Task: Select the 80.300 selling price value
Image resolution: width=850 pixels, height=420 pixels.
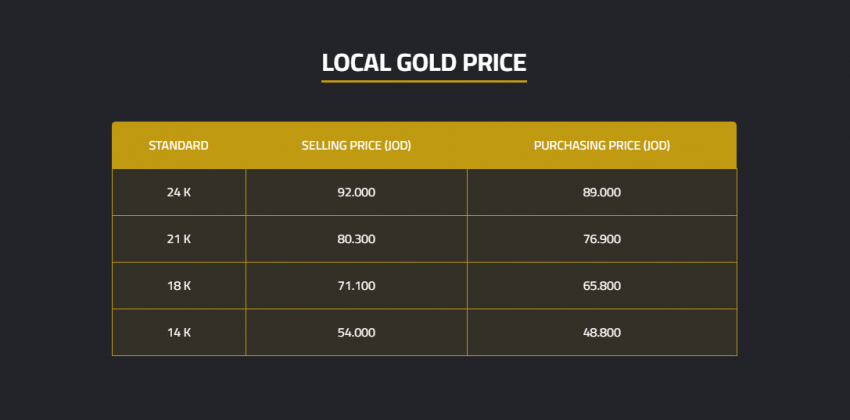Action: (356, 239)
